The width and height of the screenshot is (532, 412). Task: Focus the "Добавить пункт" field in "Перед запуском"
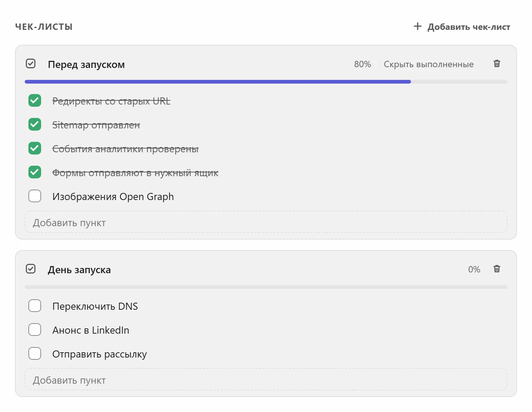point(266,222)
